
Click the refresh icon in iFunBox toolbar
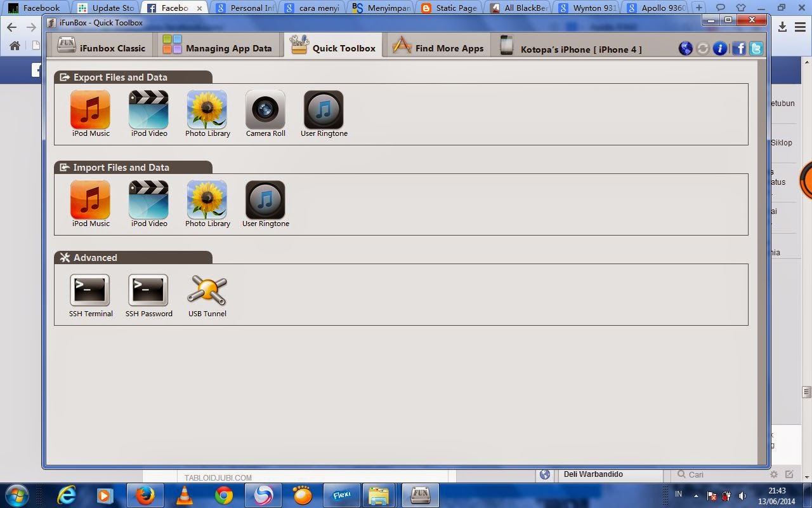702,48
